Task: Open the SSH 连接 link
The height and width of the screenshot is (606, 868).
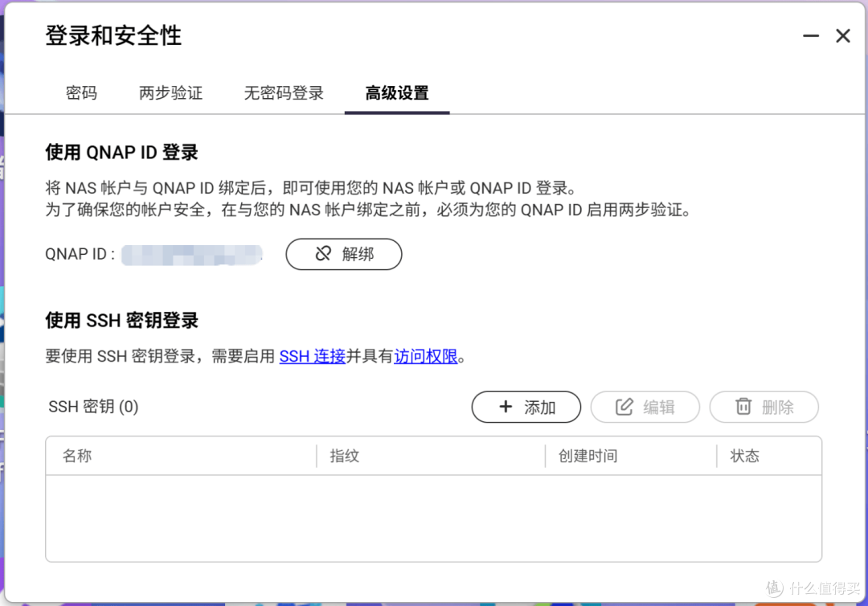Action: coord(312,356)
